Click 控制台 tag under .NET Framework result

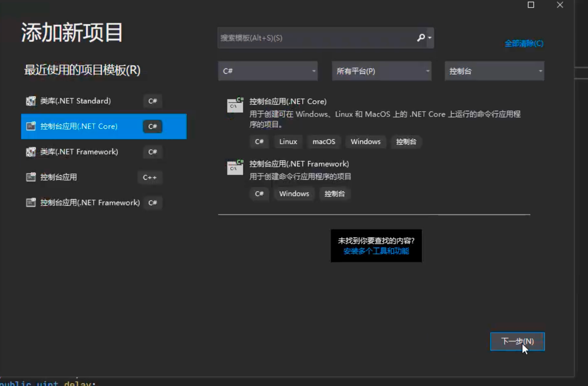[x=335, y=193]
